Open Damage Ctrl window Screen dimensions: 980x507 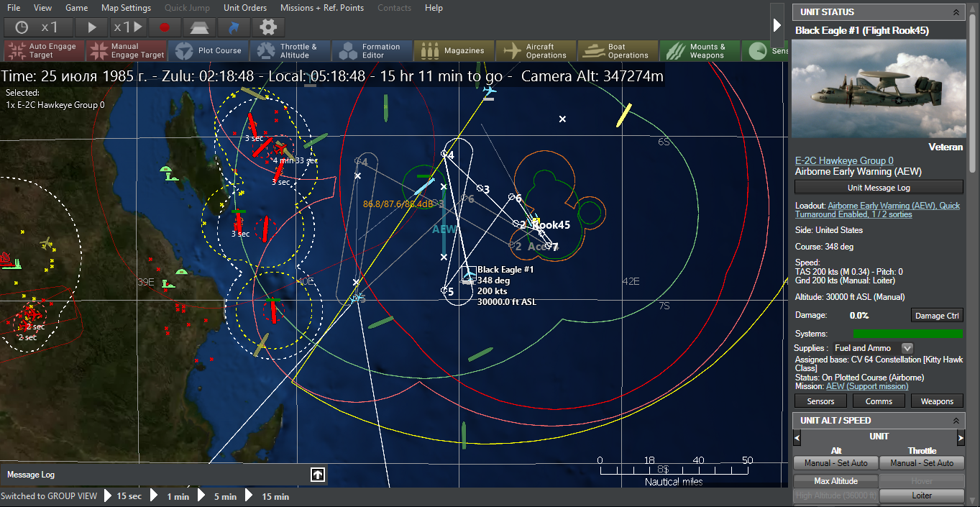pyautogui.click(x=937, y=316)
